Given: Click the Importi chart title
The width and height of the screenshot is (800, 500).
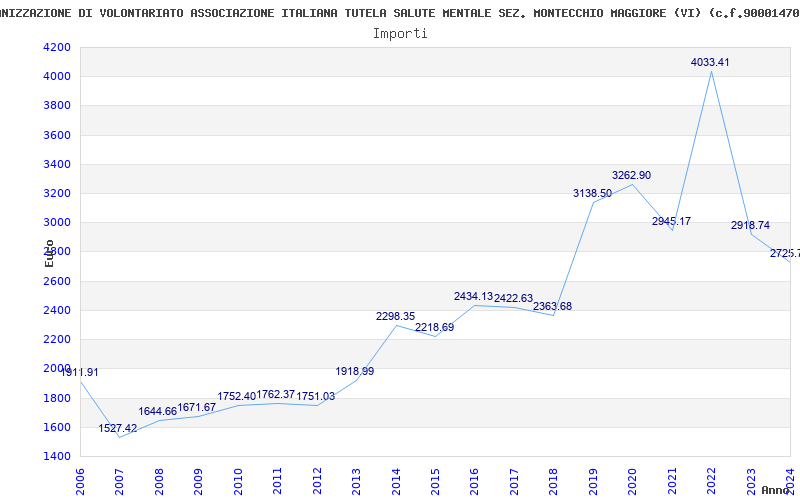Looking at the screenshot, I should (x=400, y=34).
